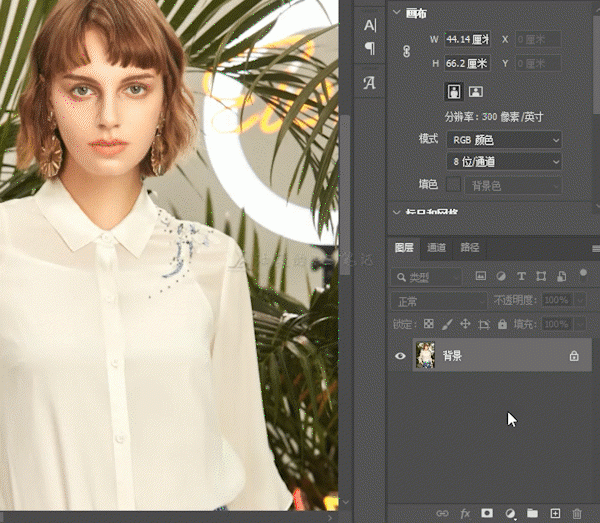The image size is (600, 523).
Task: Filter layers by pixel layers icon
Action: point(481,276)
